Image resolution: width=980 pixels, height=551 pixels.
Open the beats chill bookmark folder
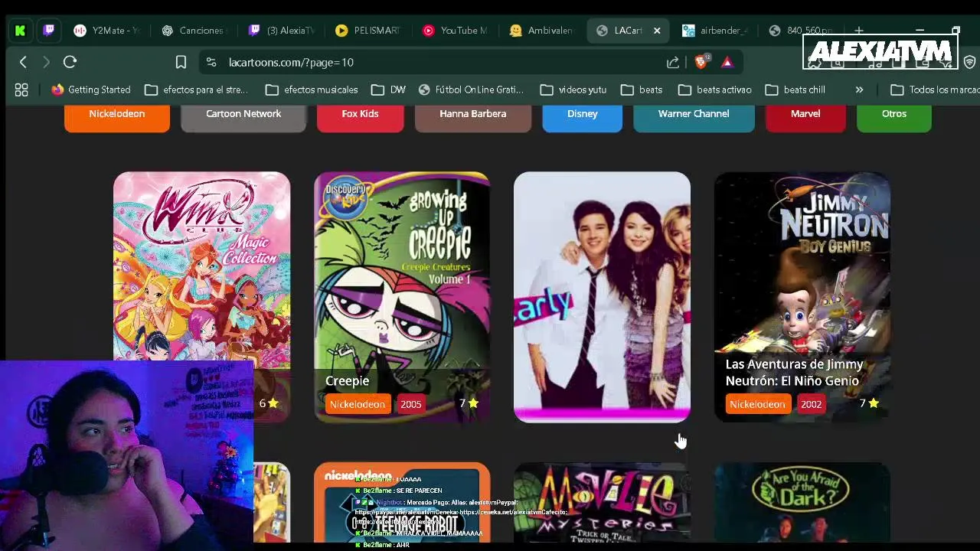coord(795,90)
